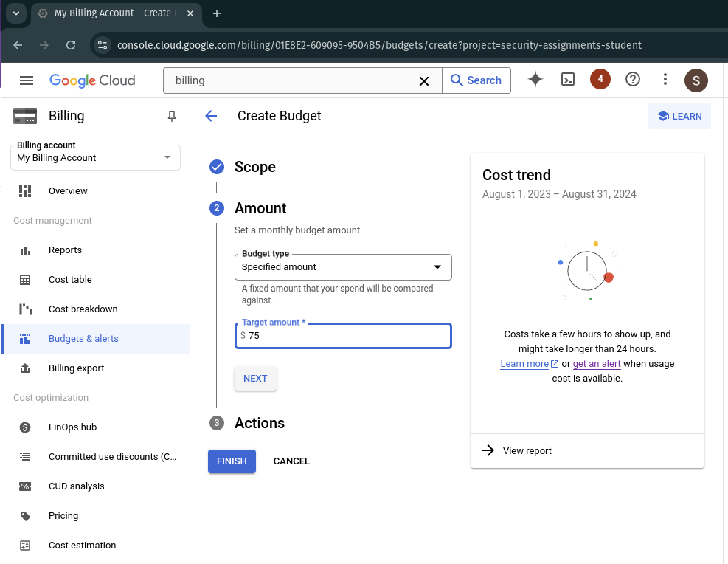The height and width of the screenshot is (564, 728).
Task: Click the CUD analysis percent icon
Action: pyautogui.click(x=25, y=486)
